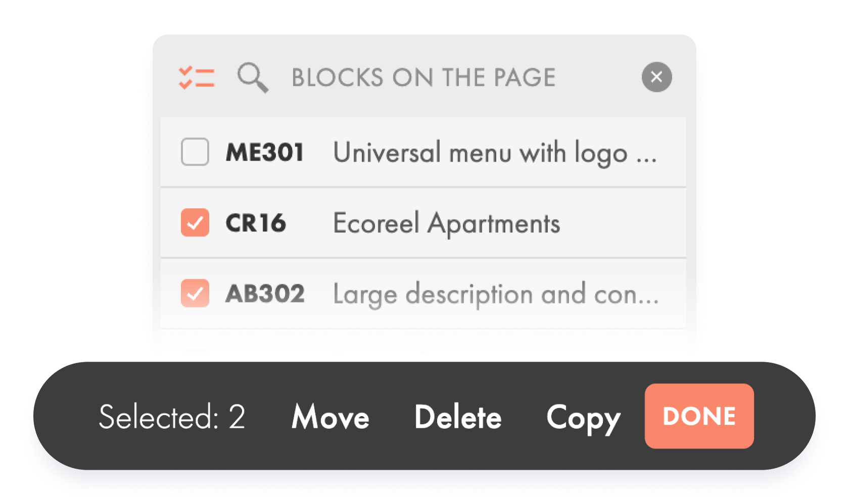
Task: Choose Move in the action bar
Action: (x=331, y=417)
